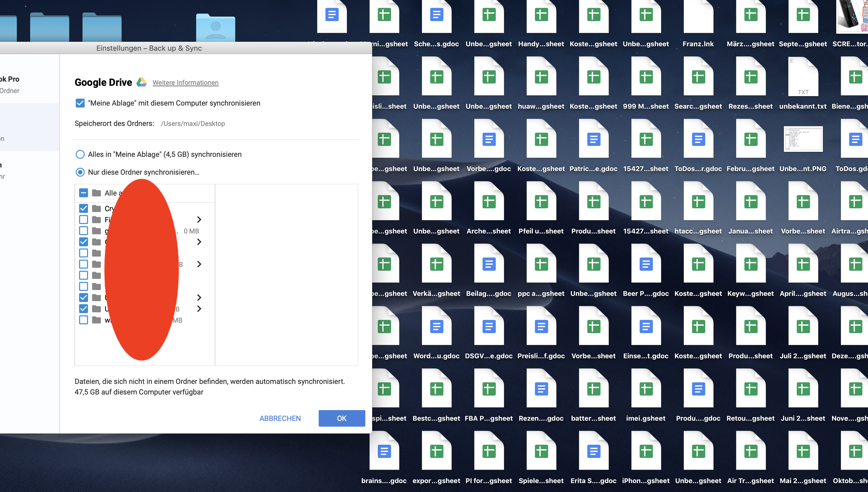Click the ABBRECHEN button
Screen dimensions: 868x492
click(x=280, y=418)
